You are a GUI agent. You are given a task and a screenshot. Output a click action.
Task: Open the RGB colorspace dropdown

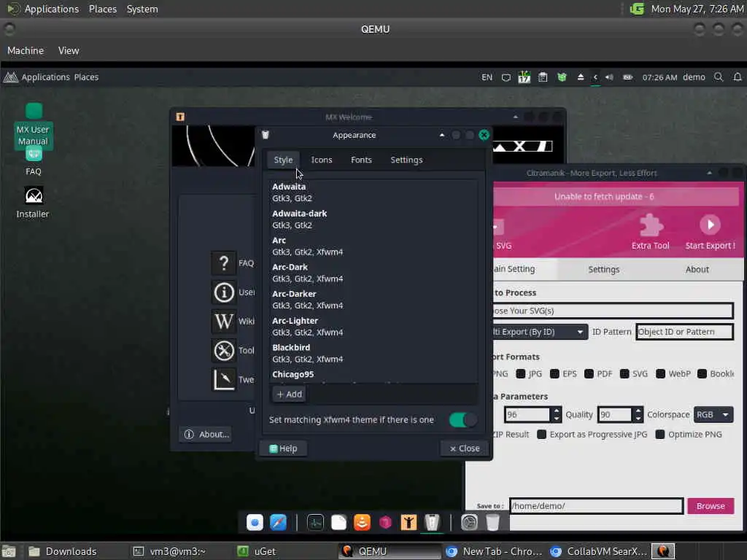click(x=713, y=415)
